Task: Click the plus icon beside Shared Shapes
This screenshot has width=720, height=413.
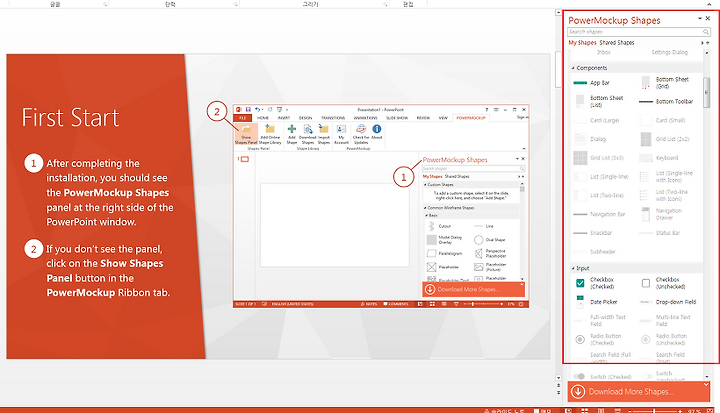Action: [x=708, y=43]
